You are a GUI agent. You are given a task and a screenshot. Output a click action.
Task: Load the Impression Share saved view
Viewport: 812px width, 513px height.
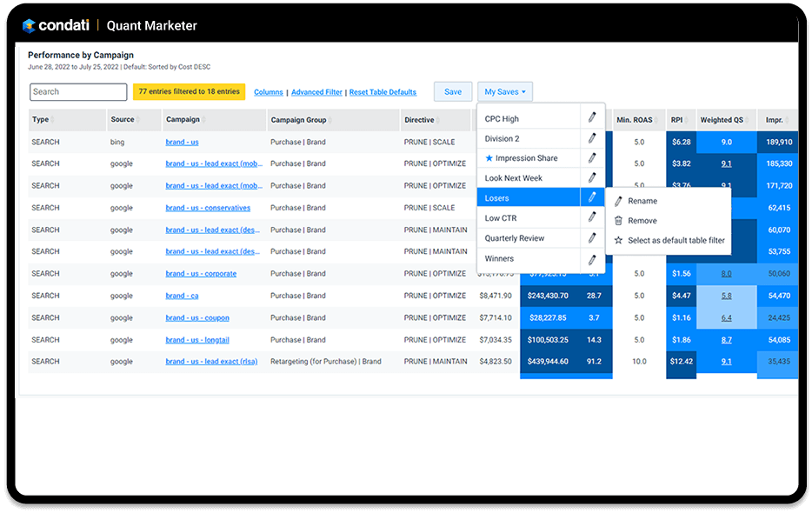click(529, 158)
